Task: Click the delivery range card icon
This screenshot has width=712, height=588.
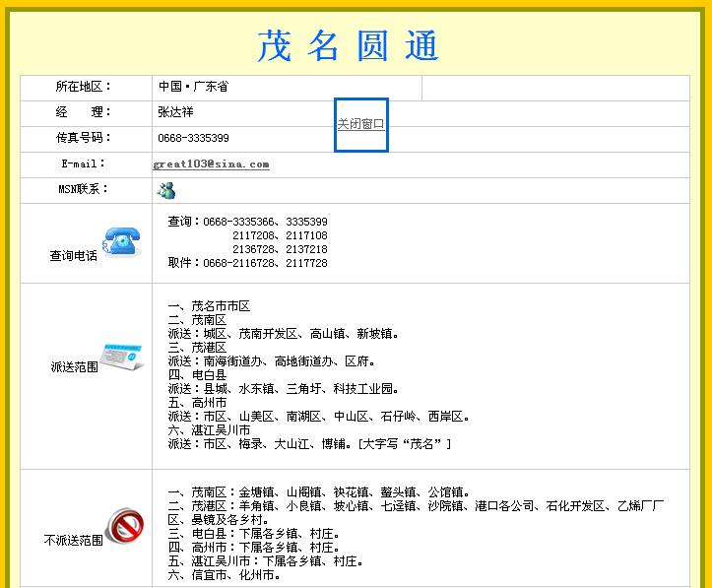Action: point(123,356)
